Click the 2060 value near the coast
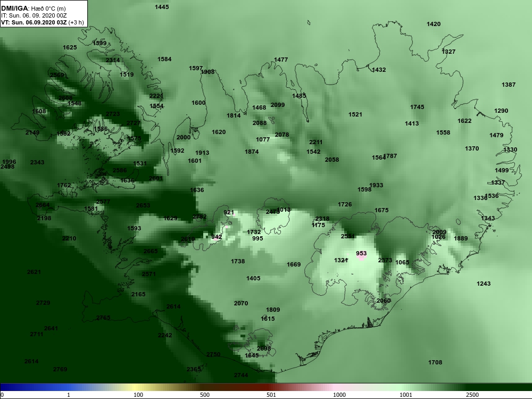 click(384, 301)
